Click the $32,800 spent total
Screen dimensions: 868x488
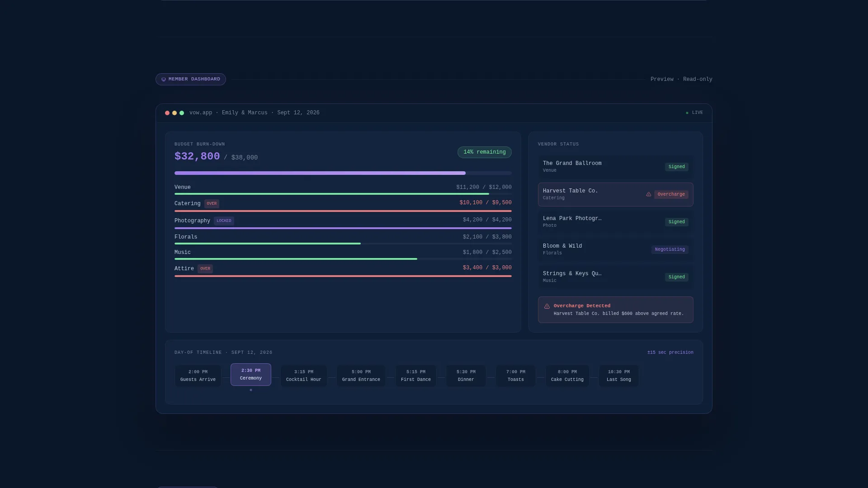click(x=197, y=156)
